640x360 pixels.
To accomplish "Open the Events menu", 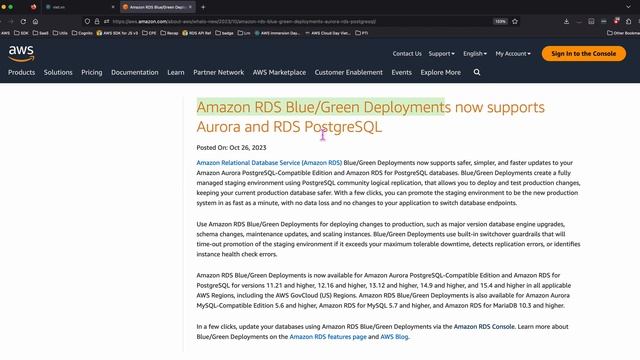I will (x=402, y=72).
